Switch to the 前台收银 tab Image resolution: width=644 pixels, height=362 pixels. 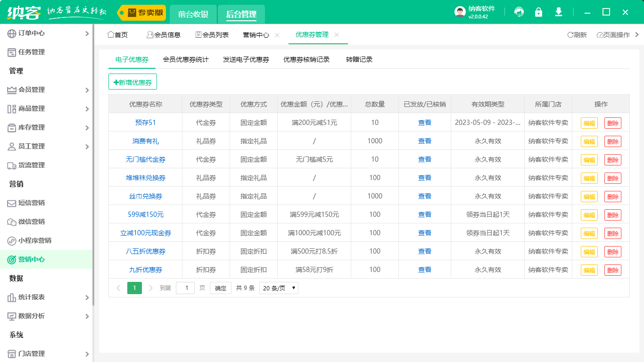(193, 14)
